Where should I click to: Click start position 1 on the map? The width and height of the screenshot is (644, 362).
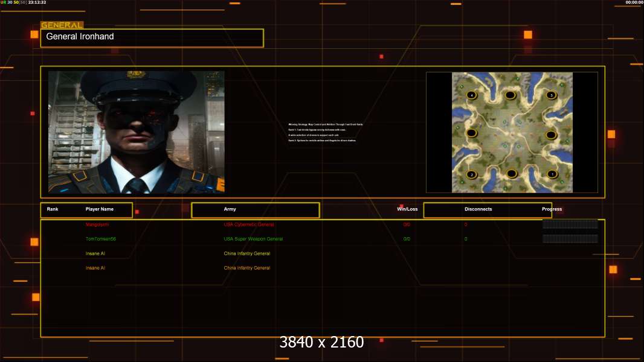click(x=552, y=174)
